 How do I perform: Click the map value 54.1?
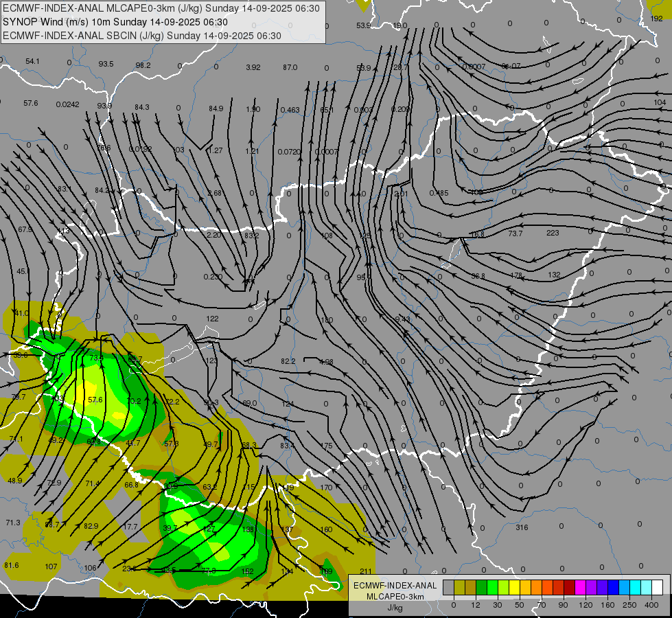(32, 61)
